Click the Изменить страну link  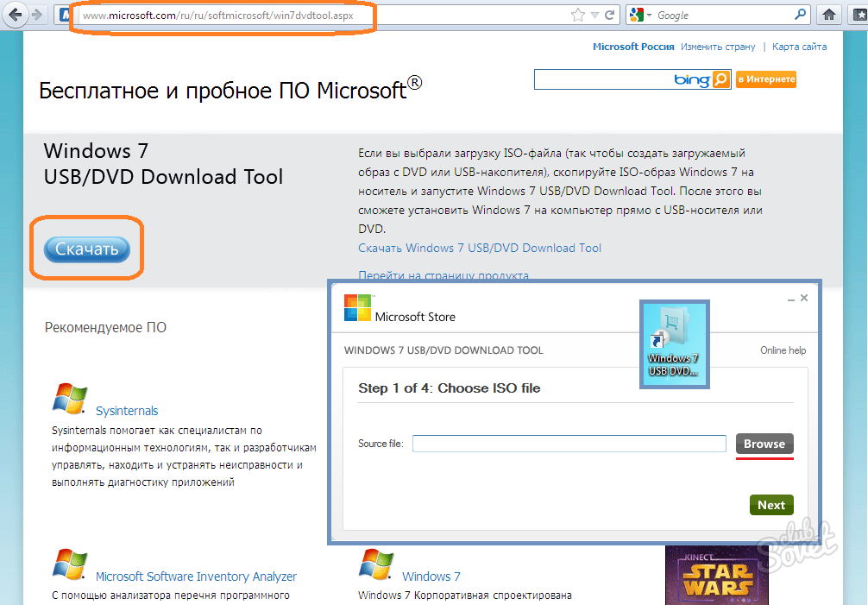point(717,47)
